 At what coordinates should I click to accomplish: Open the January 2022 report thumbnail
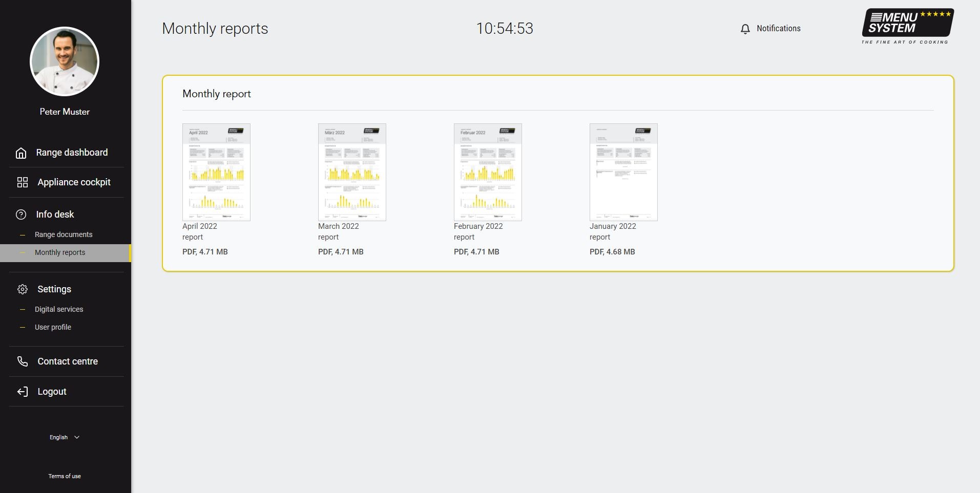623,172
